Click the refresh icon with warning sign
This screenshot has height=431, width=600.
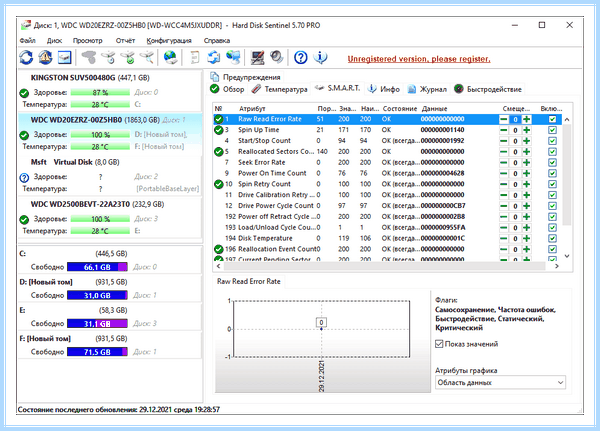pyautogui.click(x=45, y=58)
